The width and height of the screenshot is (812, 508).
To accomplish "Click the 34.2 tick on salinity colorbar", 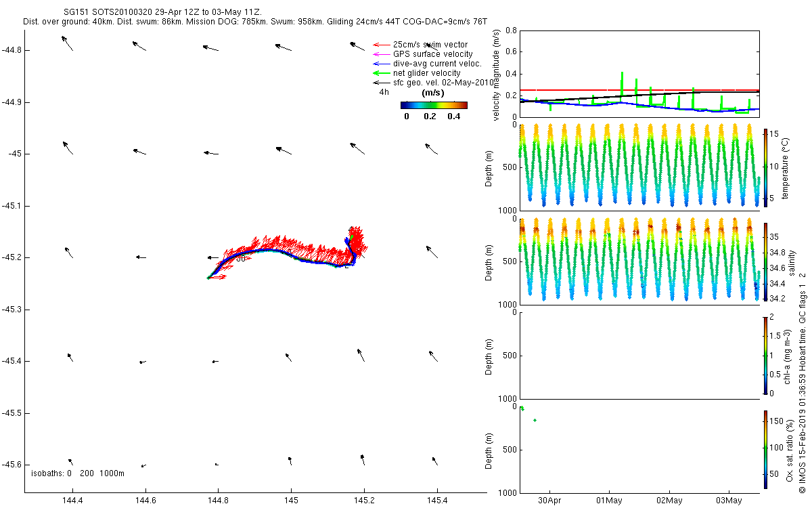I will [x=779, y=299].
